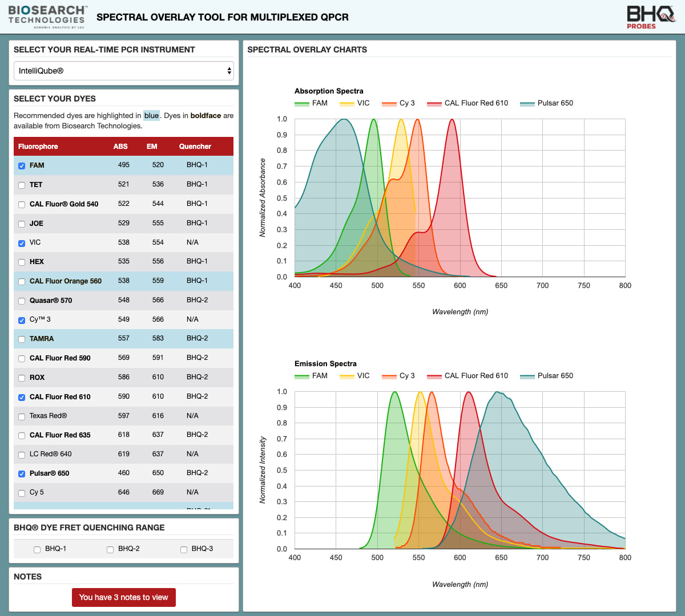Select the Cy 5 dye checkbox
Image resolution: width=685 pixels, height=616 pixels.
(22, 493)
